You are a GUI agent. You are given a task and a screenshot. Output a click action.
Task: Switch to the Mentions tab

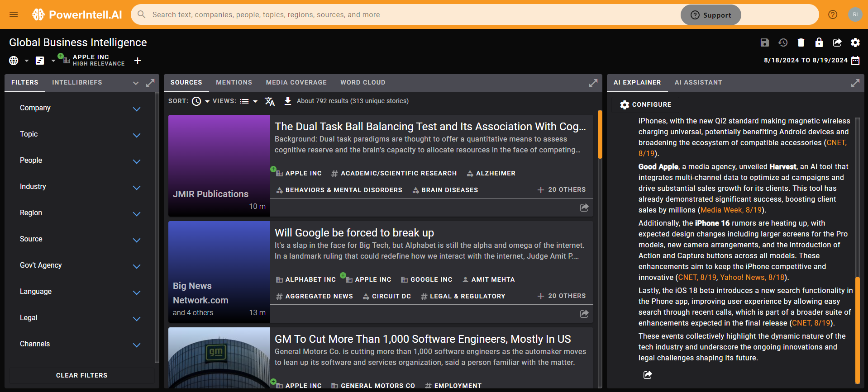tap(234, 82)
